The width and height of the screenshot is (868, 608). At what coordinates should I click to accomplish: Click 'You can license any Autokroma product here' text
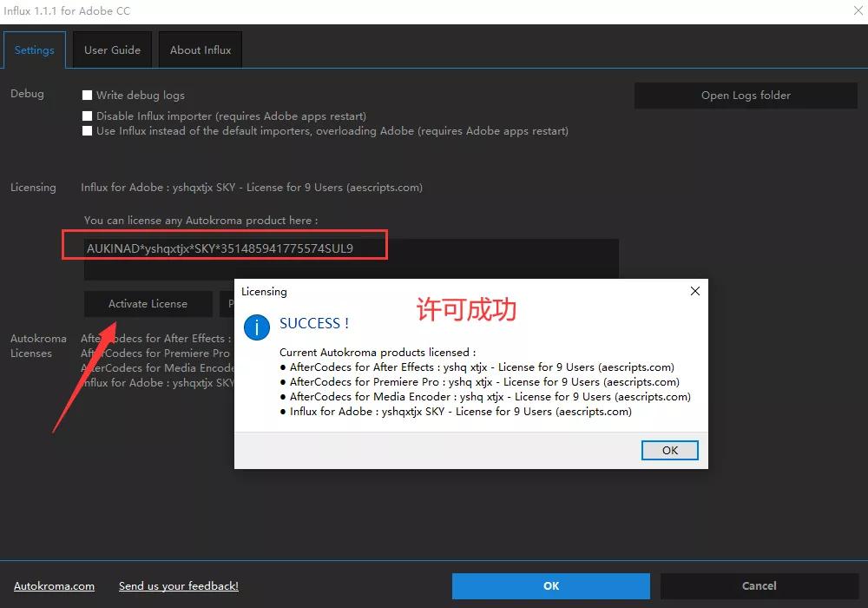click(201, 221)
